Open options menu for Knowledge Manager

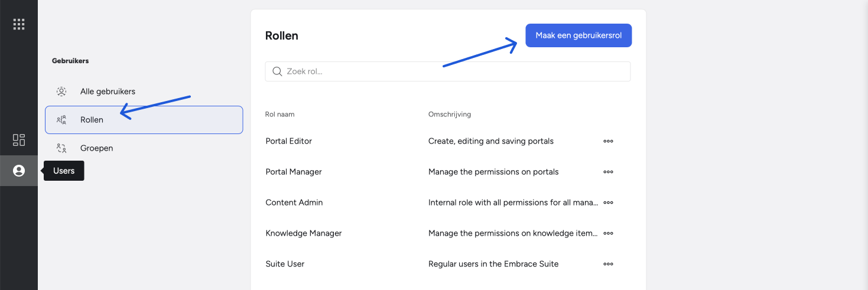[x=608, y=233]
